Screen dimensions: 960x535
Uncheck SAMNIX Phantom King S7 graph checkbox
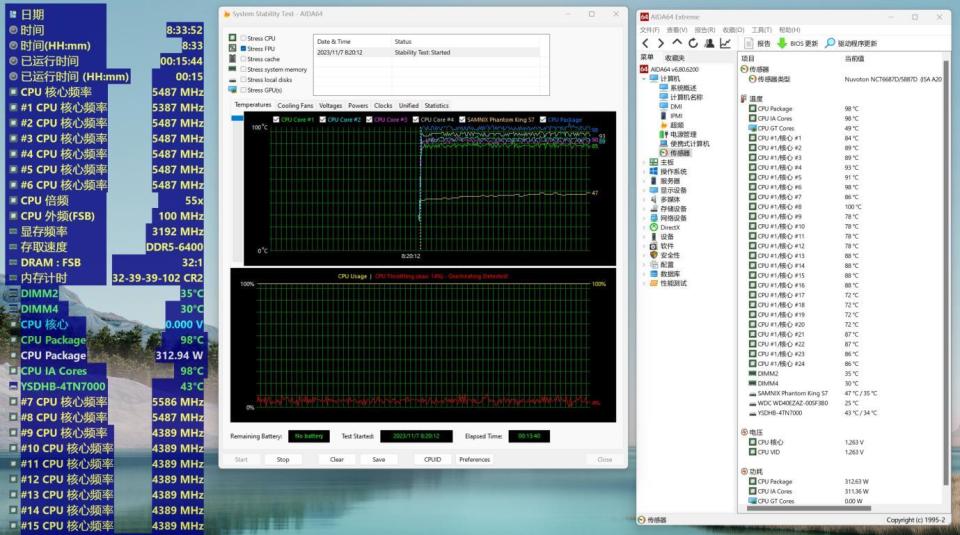pos(462,119)
